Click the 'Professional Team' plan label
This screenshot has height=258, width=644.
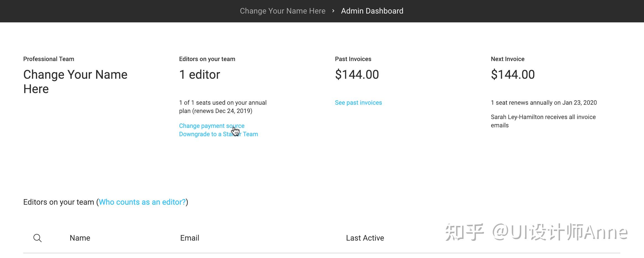tap(49, 59)
